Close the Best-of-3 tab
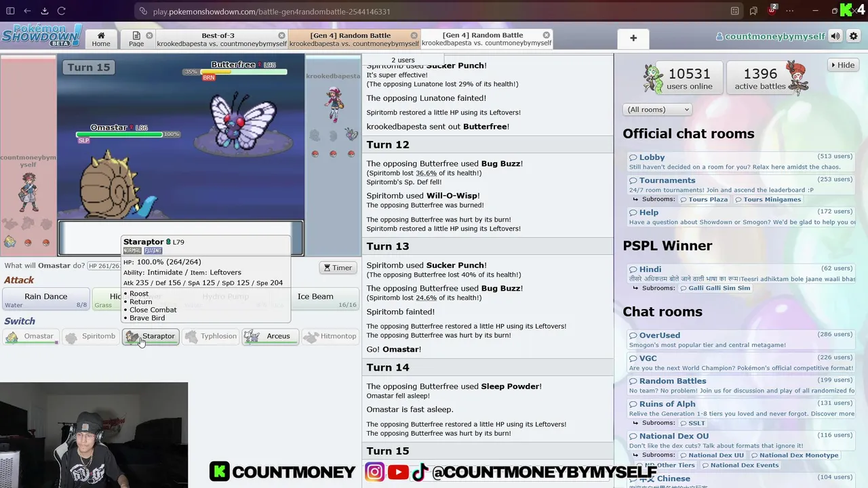Image resolution: width=868 pixels, height=488 pixels. 281,35
